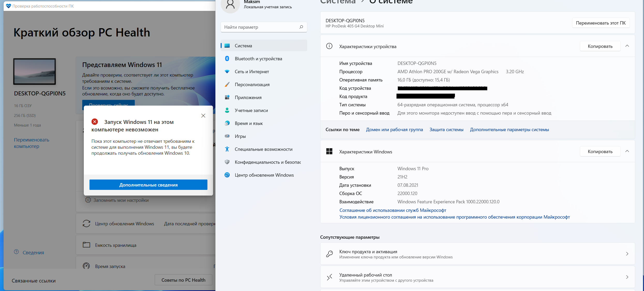
Task: Collapse the Характеристики Windows section
Action: tap(627, 151)
